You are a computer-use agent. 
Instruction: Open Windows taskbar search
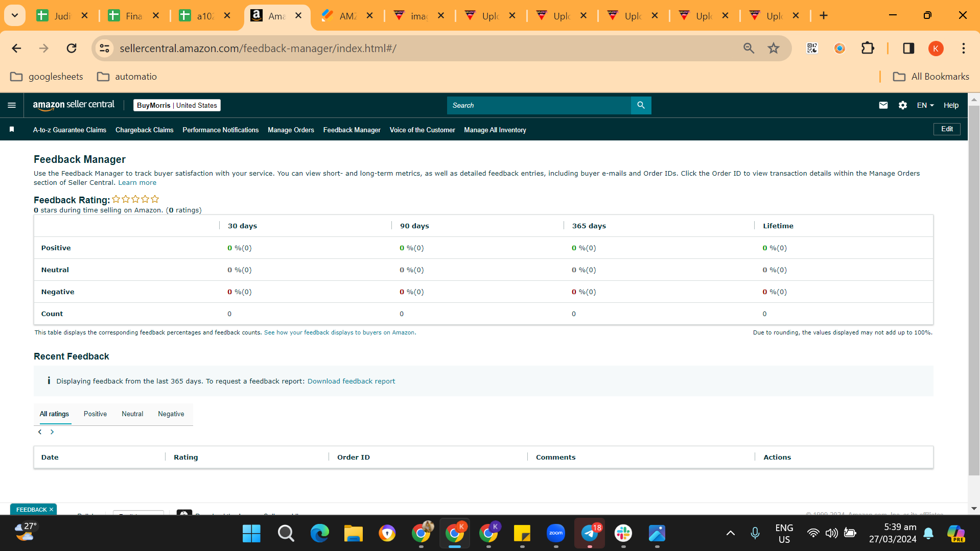(x=286, y=534)
